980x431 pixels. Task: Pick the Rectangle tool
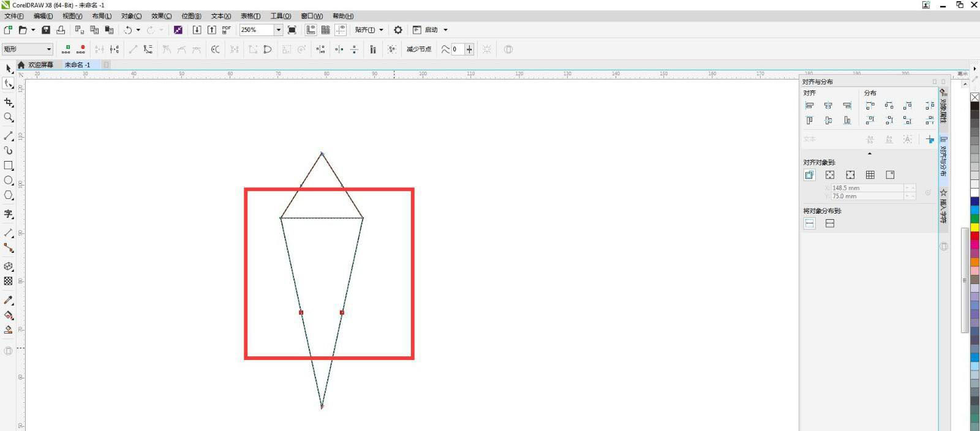point(9,165)
